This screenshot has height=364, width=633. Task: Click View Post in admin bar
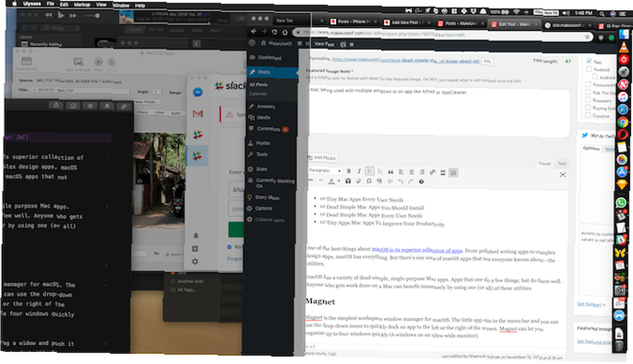(x=324, y=44)
